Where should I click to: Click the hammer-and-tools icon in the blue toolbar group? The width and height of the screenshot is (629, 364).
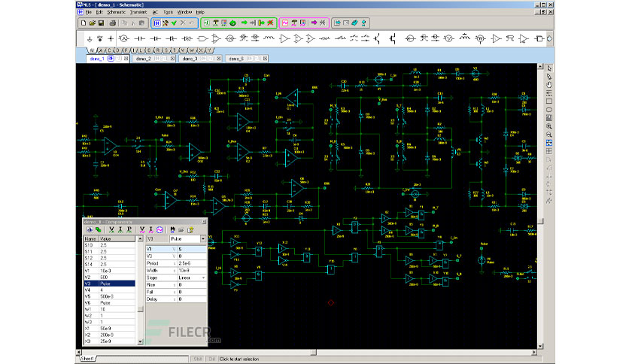pyautogui.click(x=166, y=23)
